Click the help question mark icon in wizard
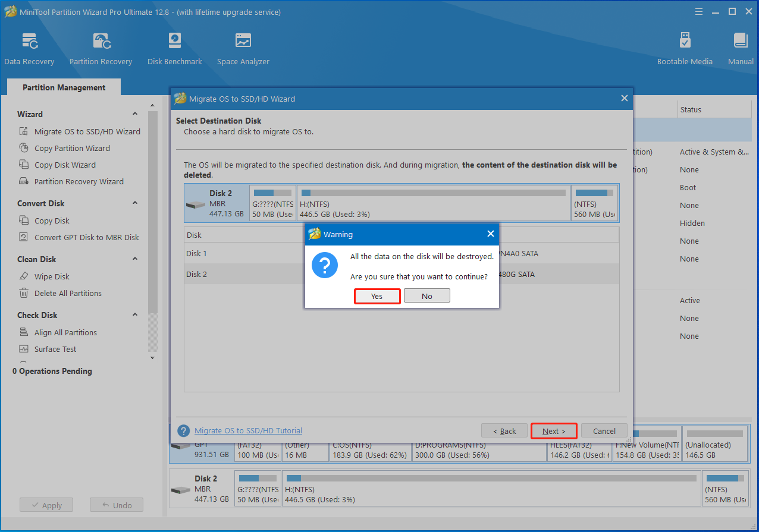759x532 pixels. coord(184,431)
